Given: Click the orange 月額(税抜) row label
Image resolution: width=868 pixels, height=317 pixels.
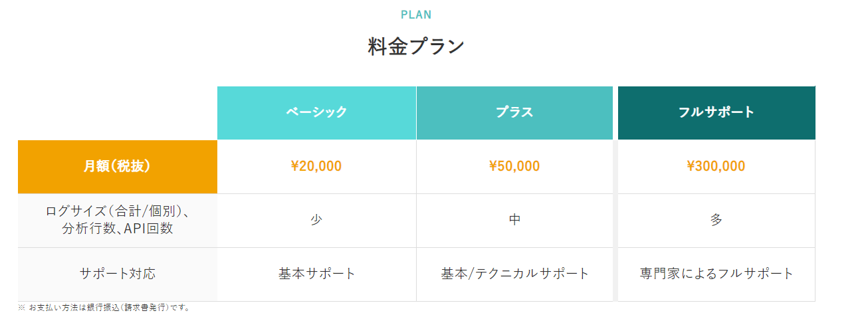Looking at the screenshot, I should tap(117, 166).
